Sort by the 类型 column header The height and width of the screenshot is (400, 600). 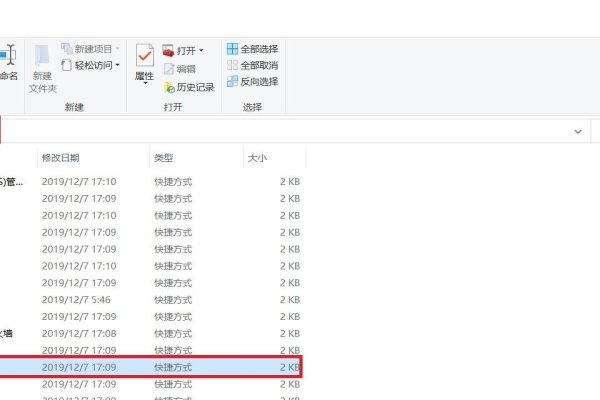pyautogui.click(x=164, y=158)
